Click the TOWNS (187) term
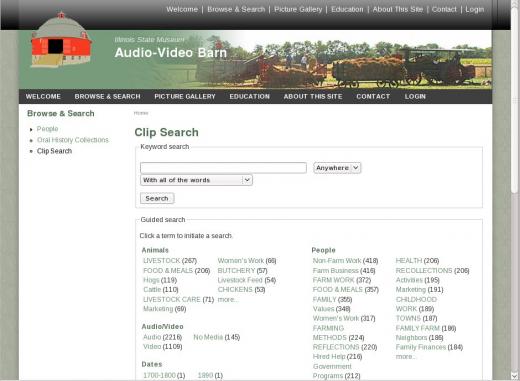The width and height of the screenshot is (520, 381). point(416,318)
